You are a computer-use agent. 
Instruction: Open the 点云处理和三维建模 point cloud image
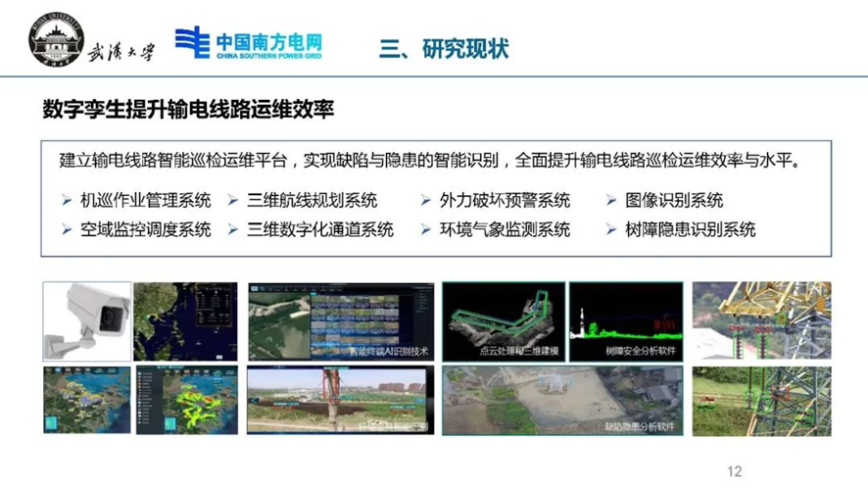coord(502,320)
